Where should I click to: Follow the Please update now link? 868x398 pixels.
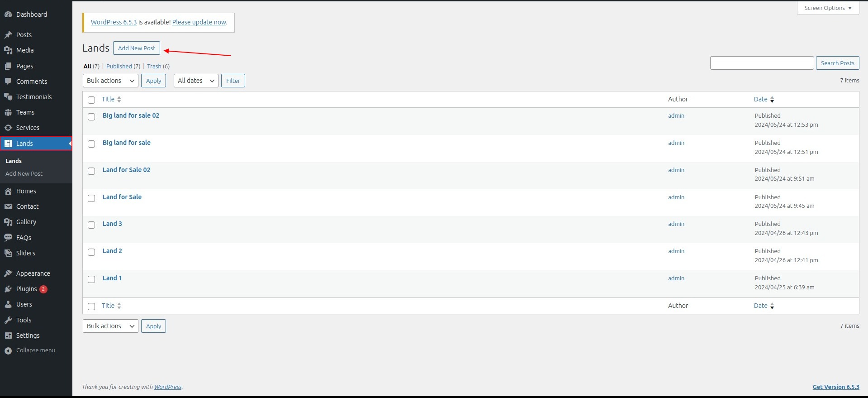[x=199, y=22]
